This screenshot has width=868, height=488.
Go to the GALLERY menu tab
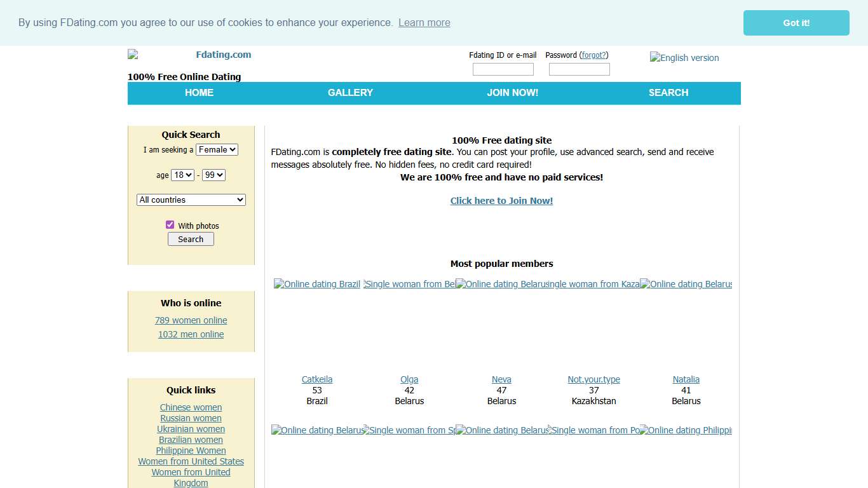click(350, 93)
